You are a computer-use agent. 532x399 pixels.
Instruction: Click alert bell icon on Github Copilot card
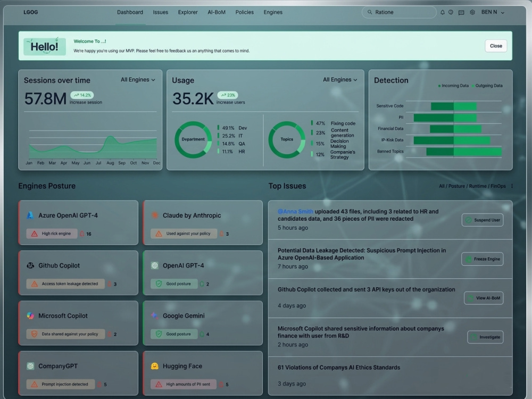click(110, 284)
